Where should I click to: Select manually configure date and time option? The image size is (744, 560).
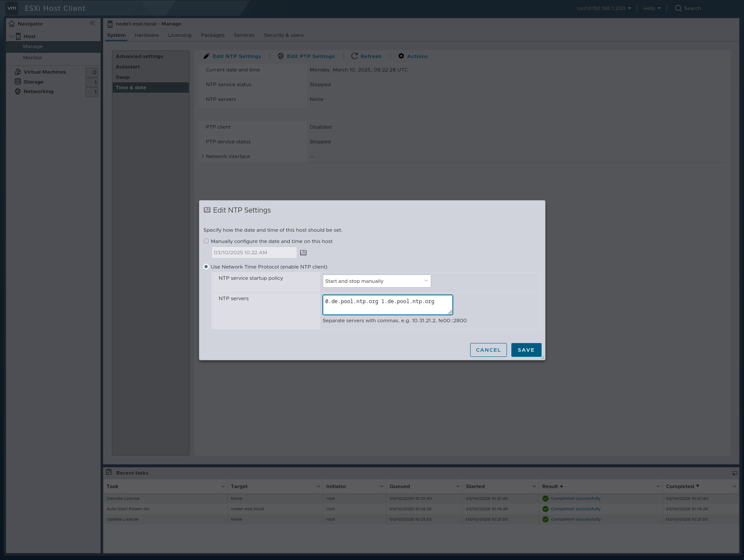point(206,241)
